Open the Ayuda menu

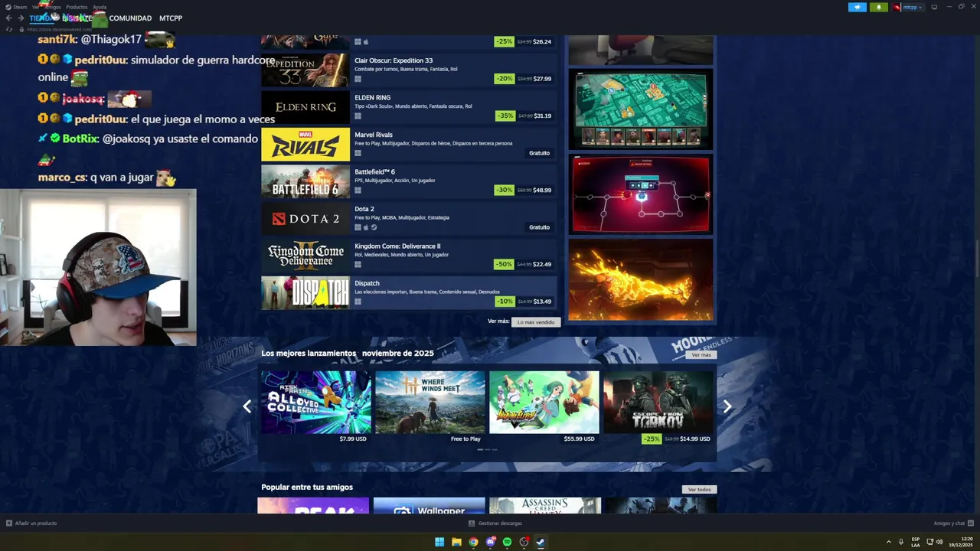click(100, 7)
